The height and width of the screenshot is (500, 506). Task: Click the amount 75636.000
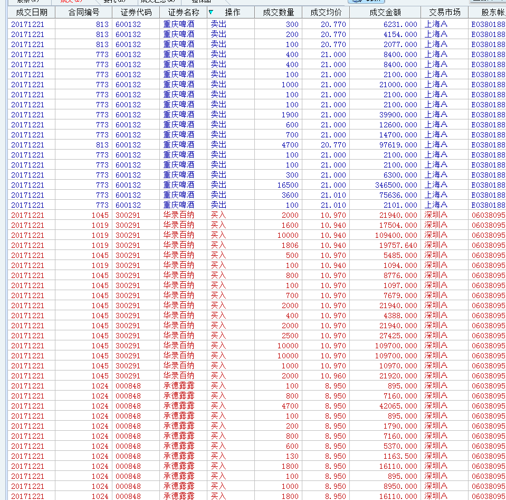click(398, 195)
